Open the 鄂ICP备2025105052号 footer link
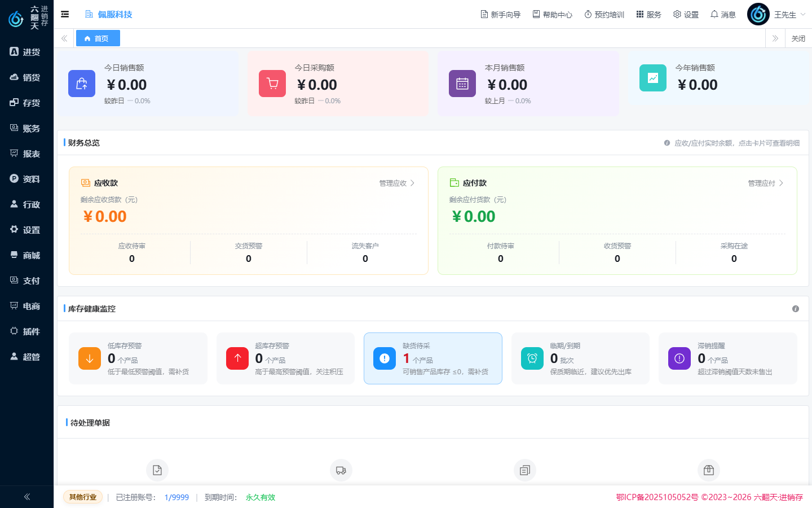Viewport: 812px width, 508px height. (657, 497)
